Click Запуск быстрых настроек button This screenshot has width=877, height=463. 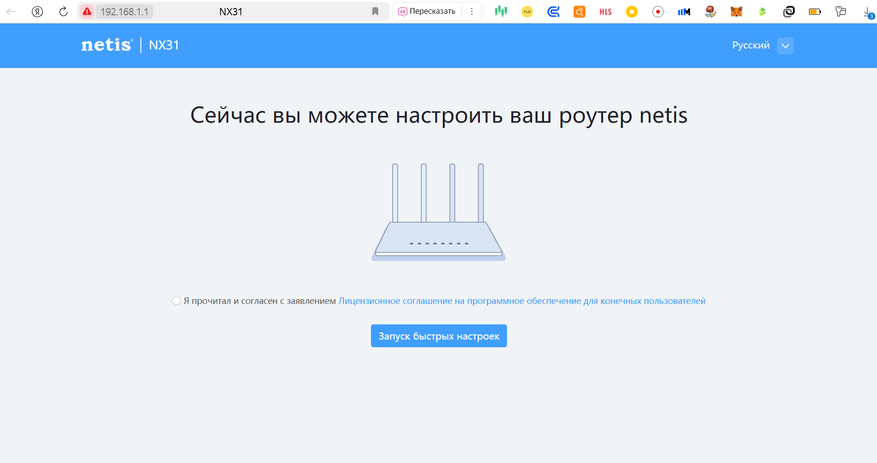[x=439, y=336]
